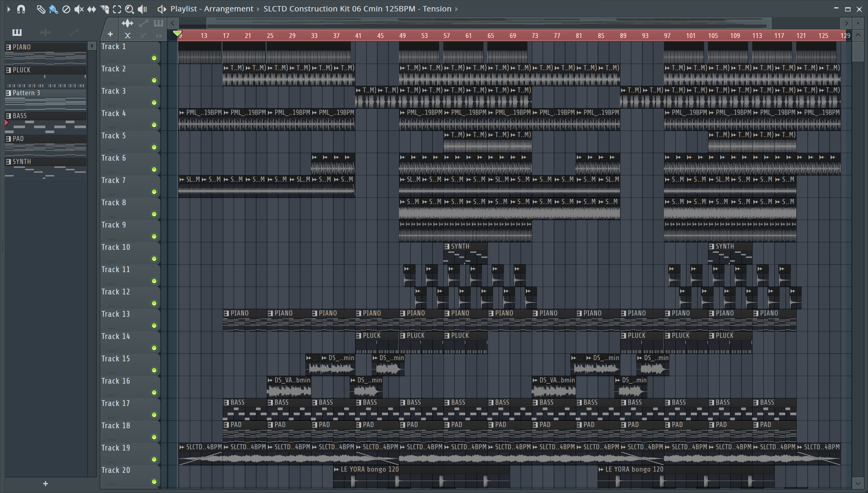This screenshot has width=868, height=493.
Task: Click the vertical scrollbar thumb
Action: pos(858,51)
